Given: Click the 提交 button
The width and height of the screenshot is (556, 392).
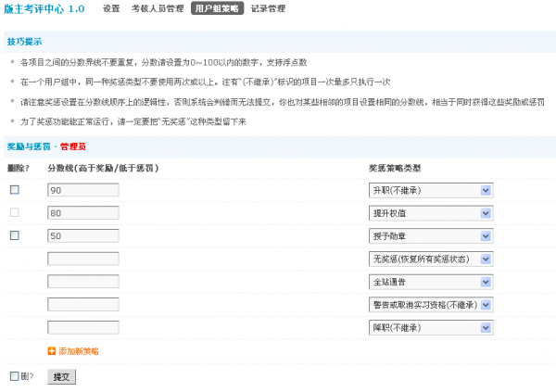Looking at the screenshot, I should tap(62, 377).
